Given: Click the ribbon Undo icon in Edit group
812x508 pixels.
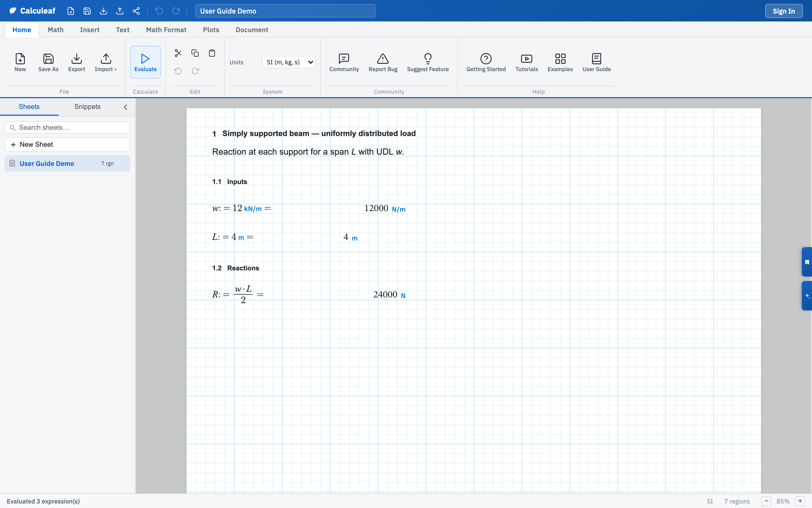Looking at the screenshot, I should [178, 71].
